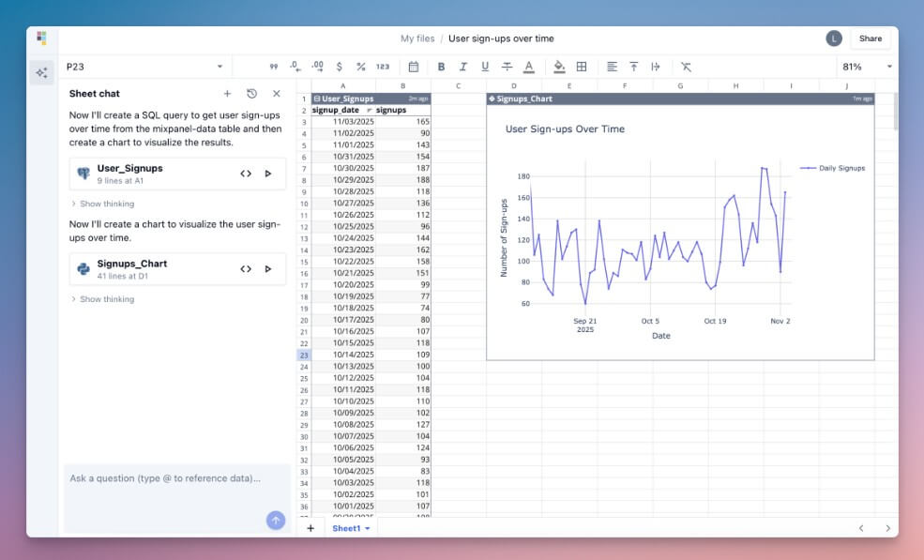Apply bold formatting from the toolbar
924x560 pixels.
441,67
